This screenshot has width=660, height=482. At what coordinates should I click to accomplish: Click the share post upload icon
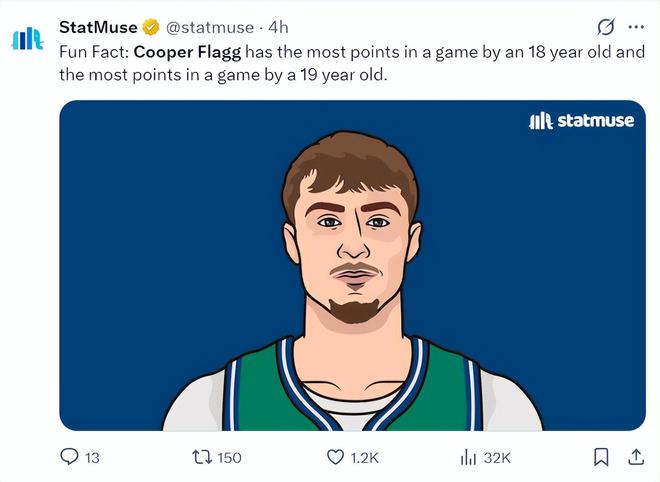tap(635, 457)
